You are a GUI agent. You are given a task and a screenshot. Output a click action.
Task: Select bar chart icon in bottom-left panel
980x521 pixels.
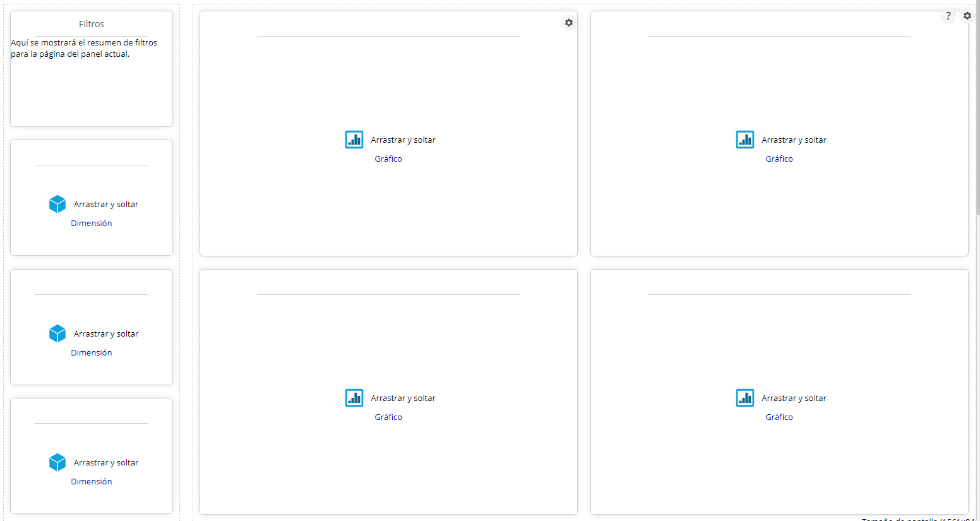(x=354, y=398)
